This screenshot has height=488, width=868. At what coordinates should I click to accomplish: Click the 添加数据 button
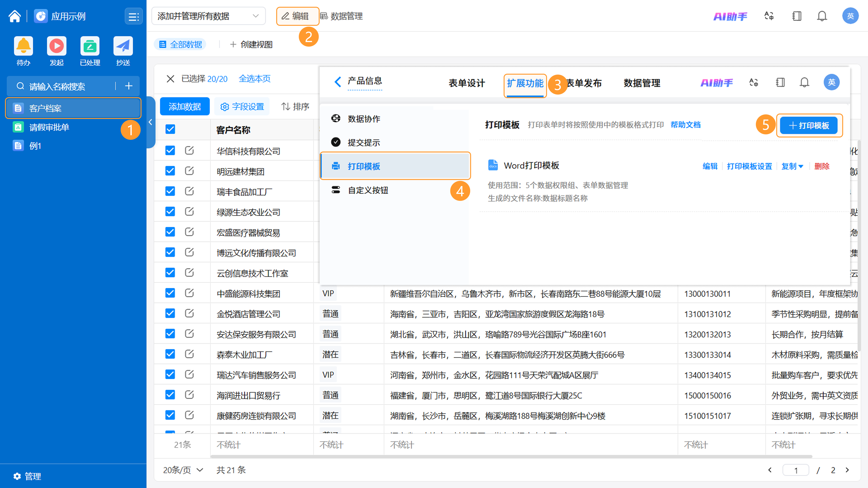[184, 107]
